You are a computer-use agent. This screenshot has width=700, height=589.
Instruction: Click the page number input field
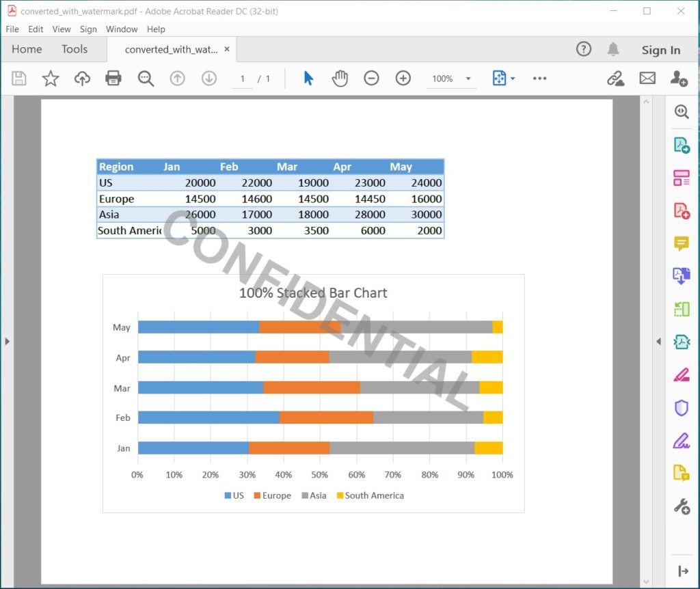(242, 79)
